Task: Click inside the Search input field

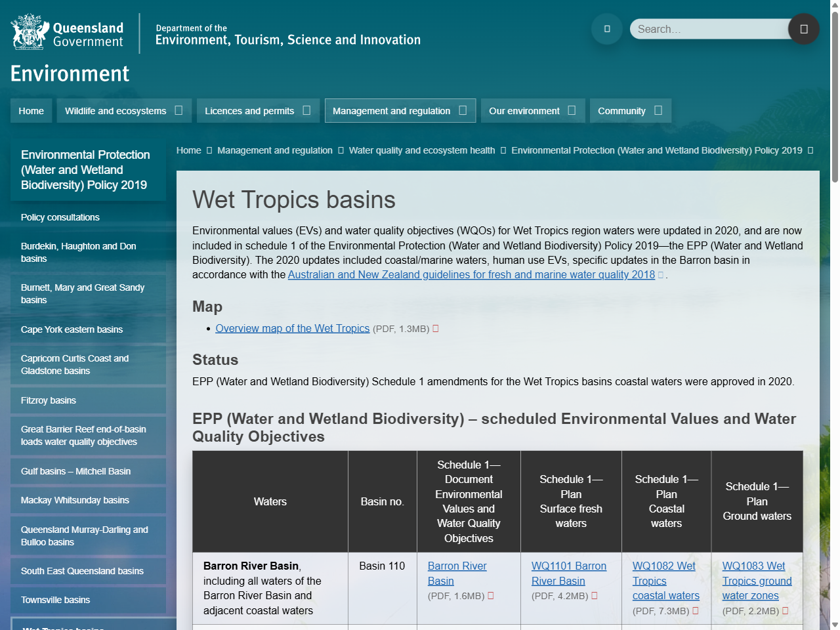Action: click(709, 29)
